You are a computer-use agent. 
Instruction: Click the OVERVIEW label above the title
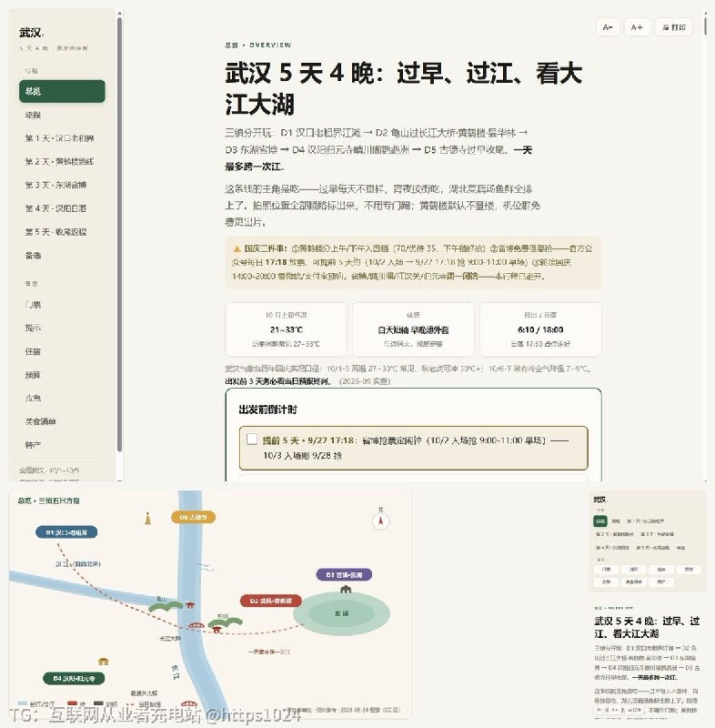[270, 45]
